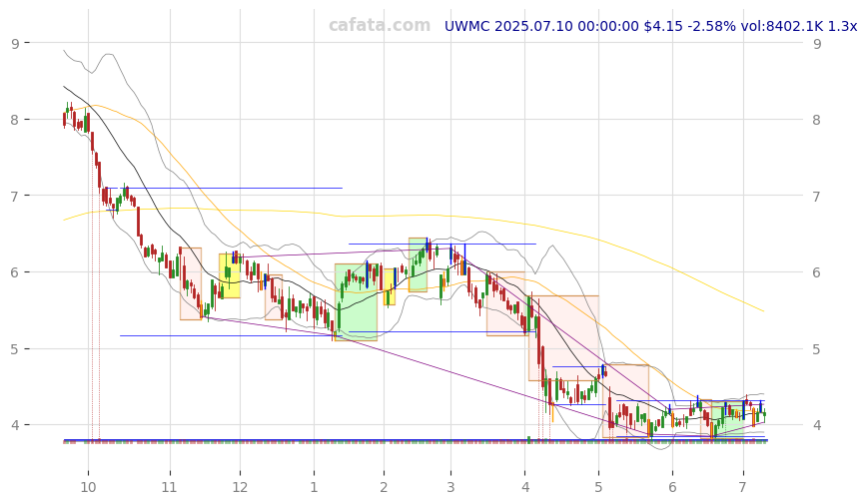Viewport: 868px width, 504px height.
Task: Click the right y-axis label 9
Action: point(816,43)
